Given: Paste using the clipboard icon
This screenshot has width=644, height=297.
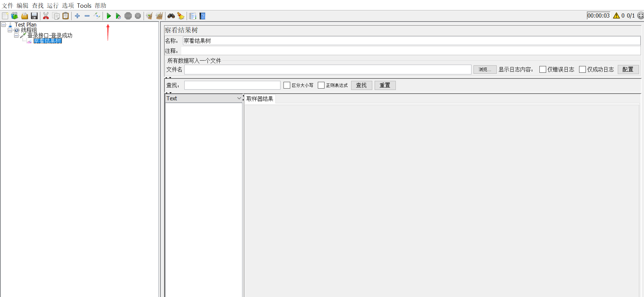Looking at the screenshot, I should (66, 16).
